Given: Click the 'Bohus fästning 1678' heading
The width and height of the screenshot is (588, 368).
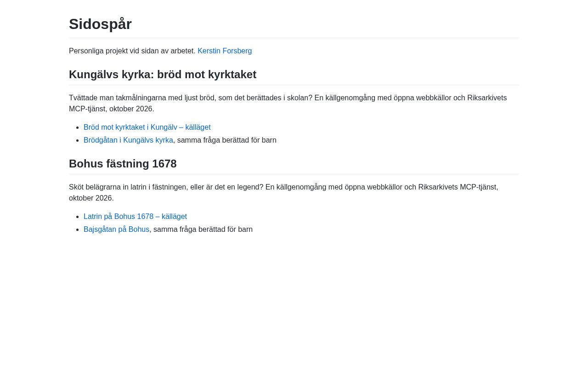Looking at the screenshot, I should [123, 164].
